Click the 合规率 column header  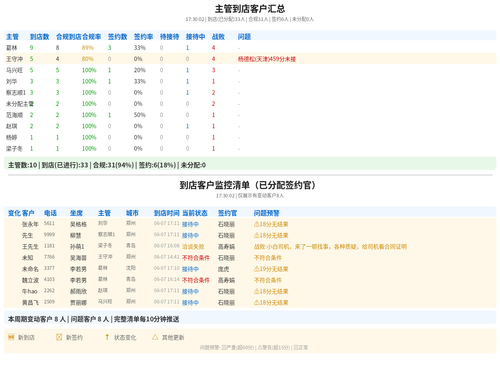click(x=91, y=37)
